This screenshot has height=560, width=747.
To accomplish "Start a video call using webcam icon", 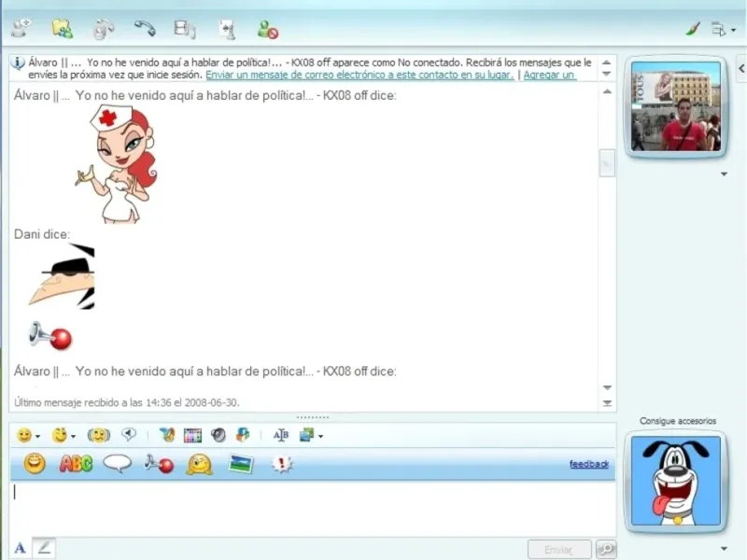I will click(103, 30).
